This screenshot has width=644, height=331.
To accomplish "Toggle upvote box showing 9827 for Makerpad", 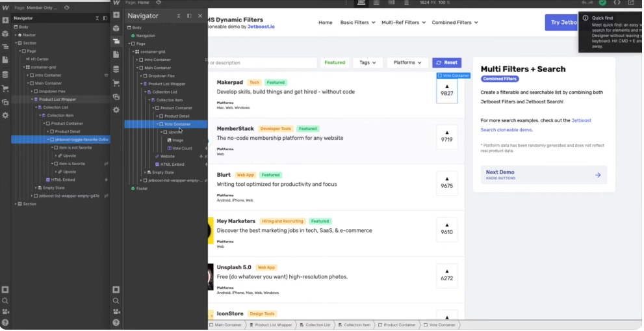I will (447, 90).
